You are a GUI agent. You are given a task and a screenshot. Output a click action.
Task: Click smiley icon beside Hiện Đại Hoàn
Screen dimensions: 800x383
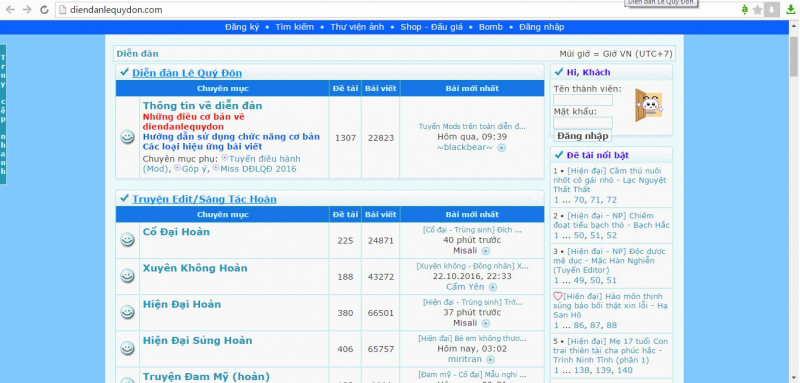tap(127, 312)
